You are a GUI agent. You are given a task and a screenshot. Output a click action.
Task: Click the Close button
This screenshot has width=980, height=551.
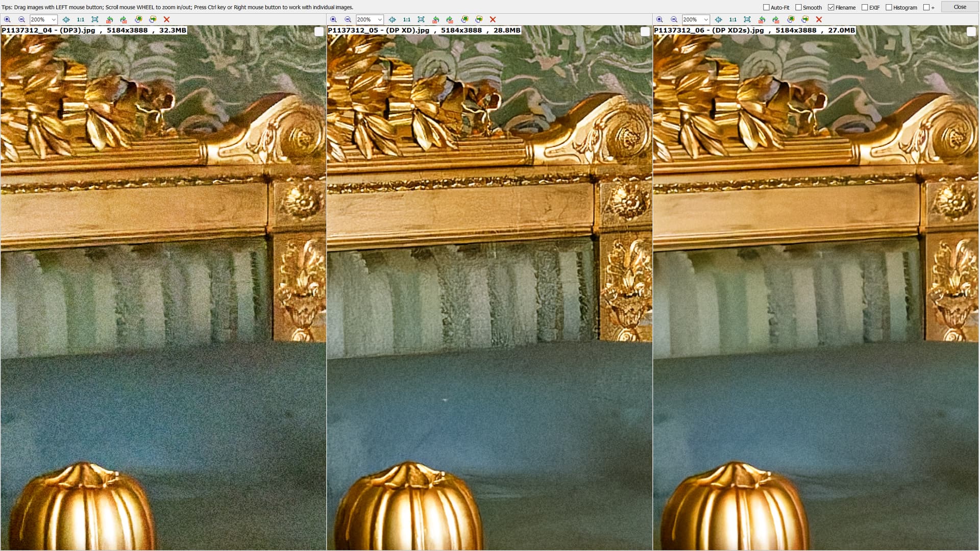tap(960, 7)
